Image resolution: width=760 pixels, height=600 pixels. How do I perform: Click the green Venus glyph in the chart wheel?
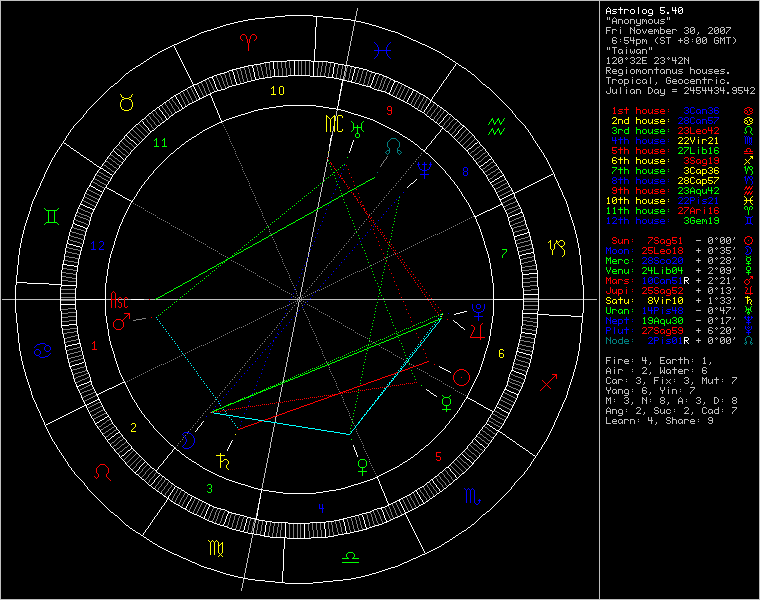pyautogui.click(x=362, y=467)
